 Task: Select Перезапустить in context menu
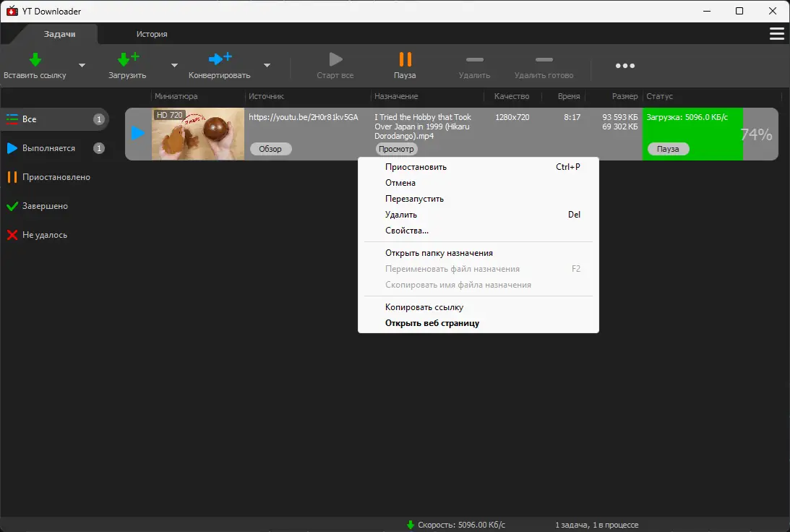[478, 199]
